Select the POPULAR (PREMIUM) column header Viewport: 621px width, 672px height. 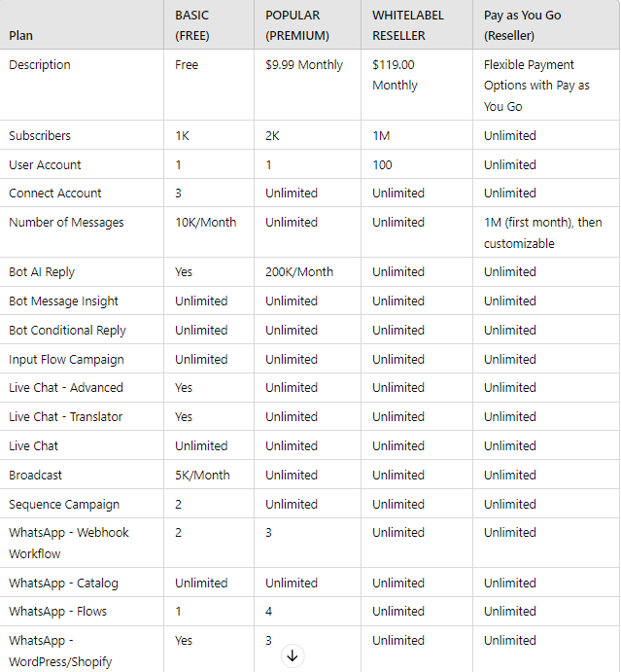(297, 25)
